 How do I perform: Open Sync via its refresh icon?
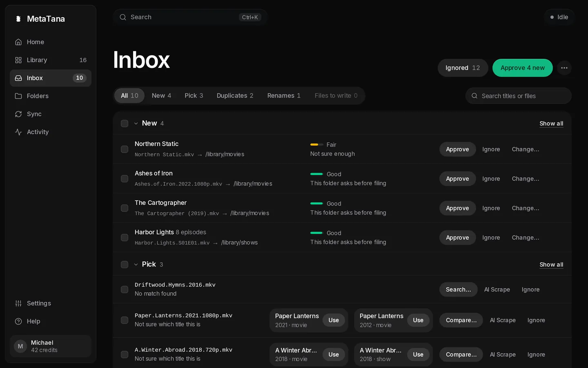point(18,114)
